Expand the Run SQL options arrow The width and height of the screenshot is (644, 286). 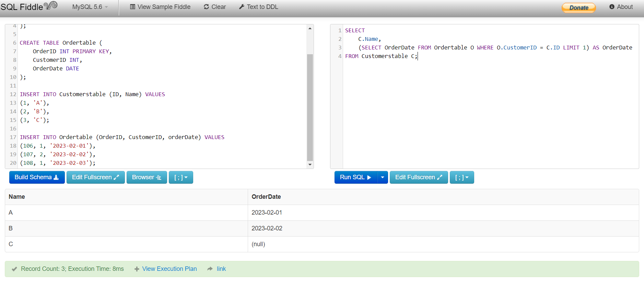point(383,177)
